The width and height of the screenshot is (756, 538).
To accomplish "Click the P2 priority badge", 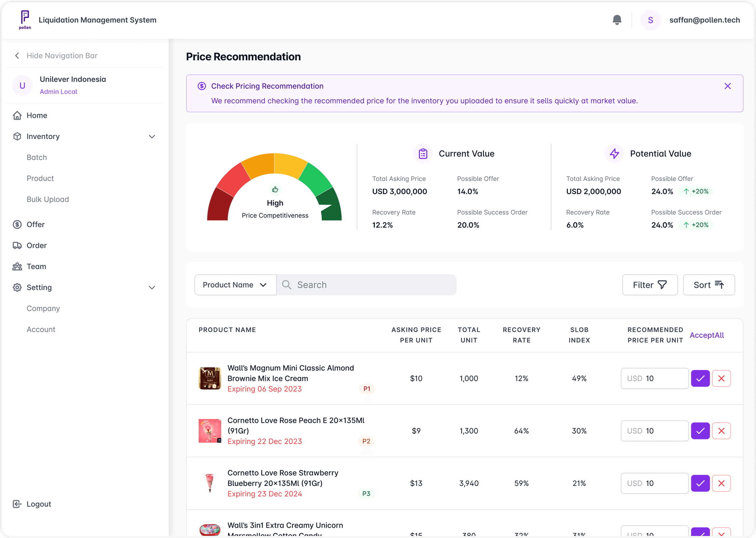I will tap(366, 441).
